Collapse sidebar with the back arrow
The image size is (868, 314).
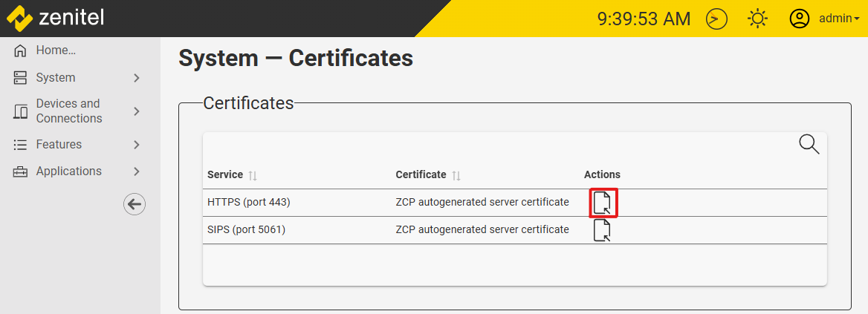[135, 205]
